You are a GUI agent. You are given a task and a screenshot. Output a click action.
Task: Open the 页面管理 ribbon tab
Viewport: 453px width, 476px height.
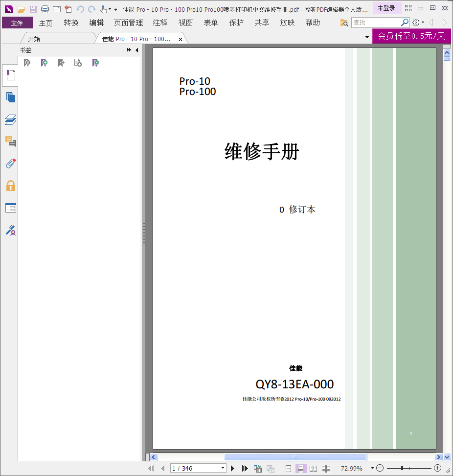[128, 23]
